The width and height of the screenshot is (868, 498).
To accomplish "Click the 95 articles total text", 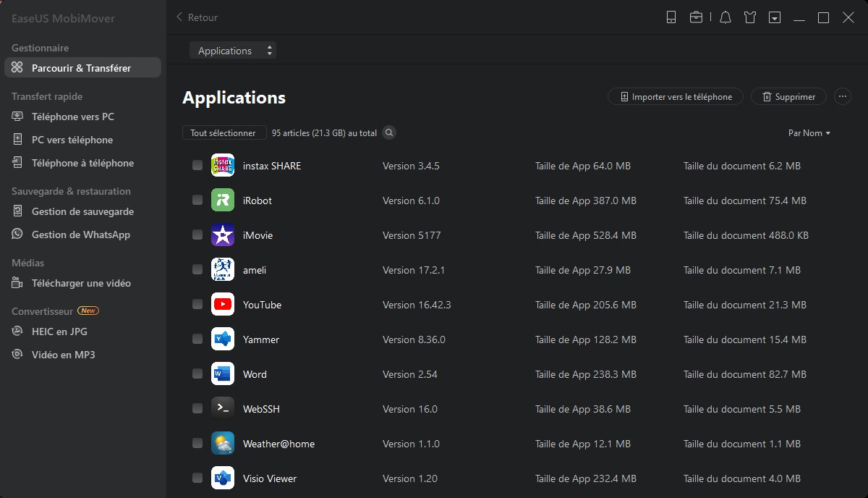I will click(x=324, y=133).
